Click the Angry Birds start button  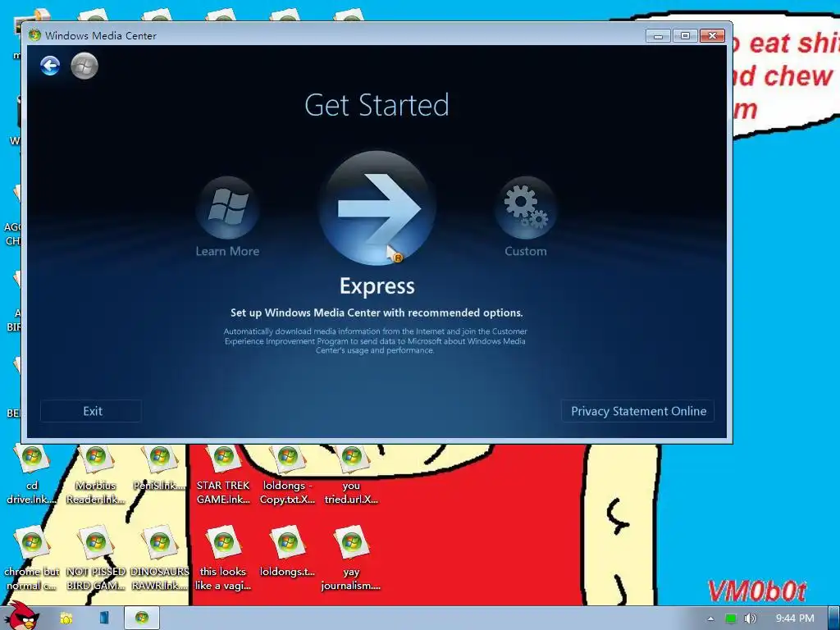click(x=21, y=616)
